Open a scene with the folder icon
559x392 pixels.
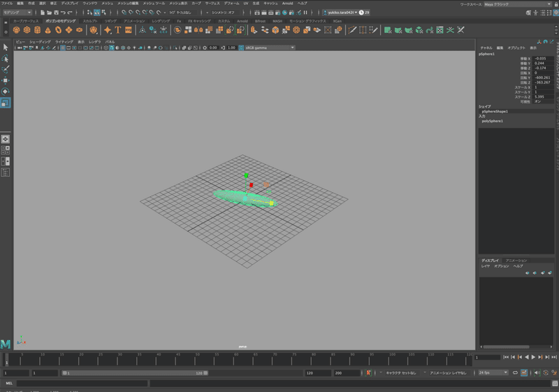click(x=49, y=13)
